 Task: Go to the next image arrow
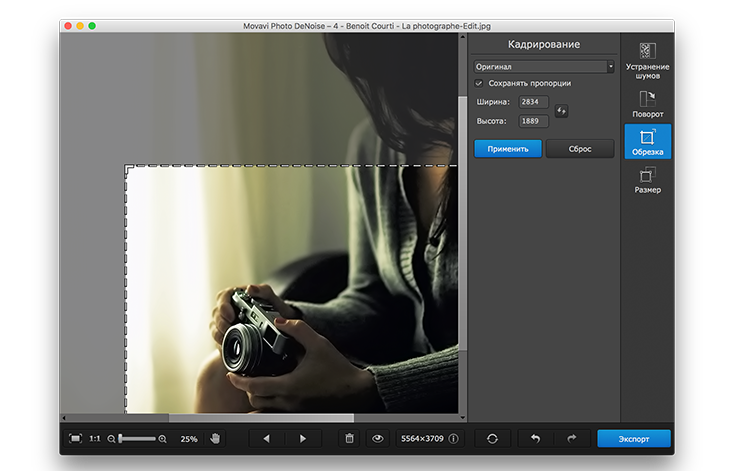tap(302, 439)
